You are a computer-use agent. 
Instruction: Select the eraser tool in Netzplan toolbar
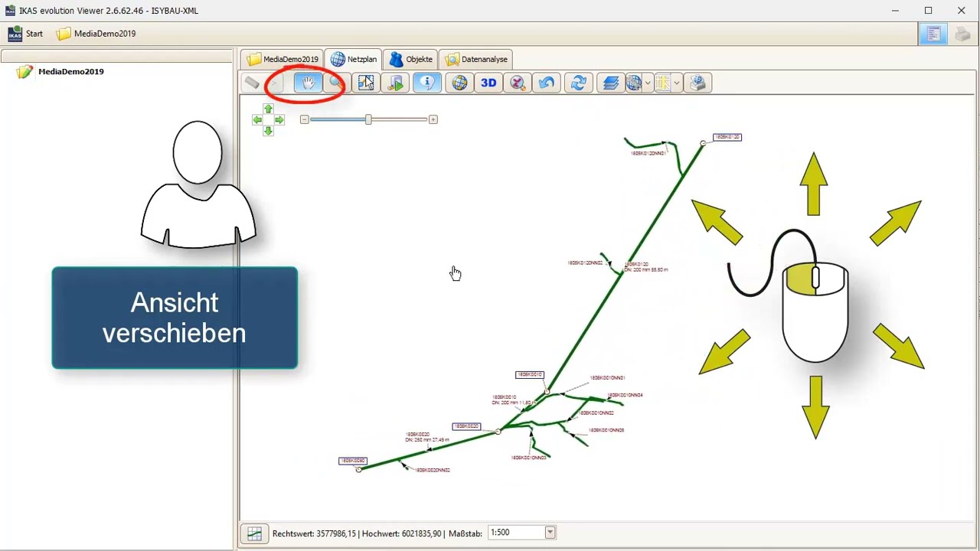tap(252, 83)
